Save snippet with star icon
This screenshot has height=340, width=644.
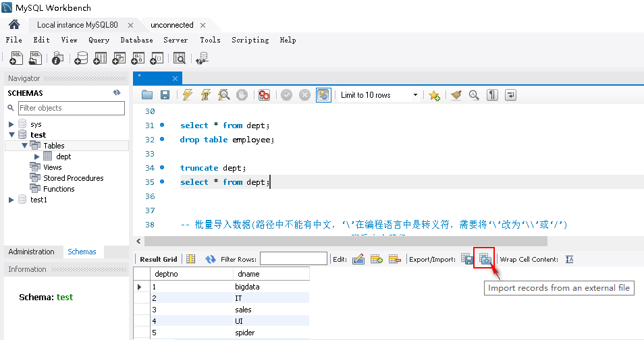tap(434, 95)
